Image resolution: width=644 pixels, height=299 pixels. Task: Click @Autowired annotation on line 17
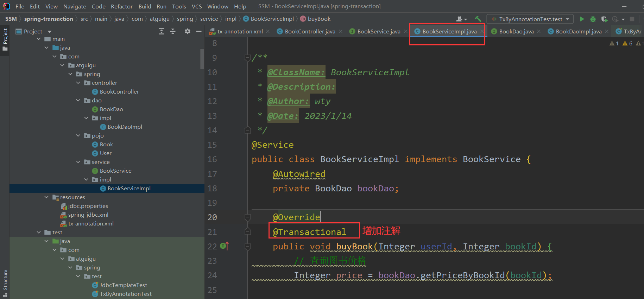(x=299, y=174)
